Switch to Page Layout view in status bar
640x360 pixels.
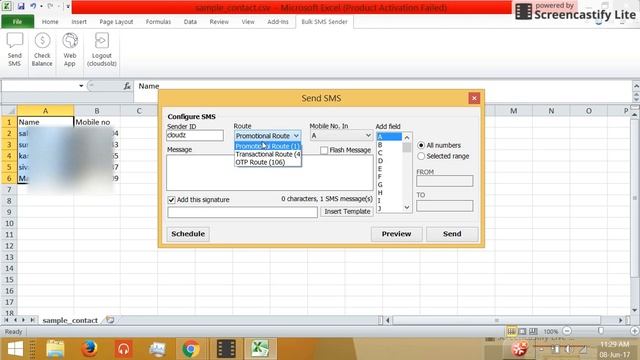pyautogui.click(x=522, y=331)
